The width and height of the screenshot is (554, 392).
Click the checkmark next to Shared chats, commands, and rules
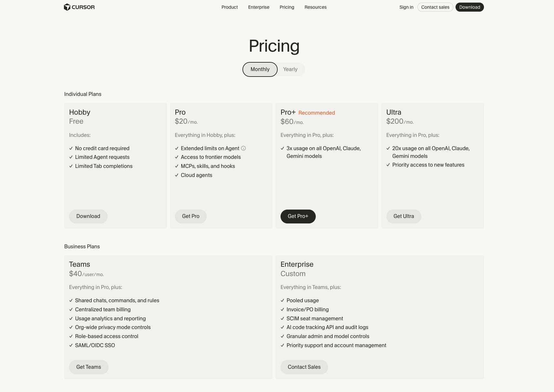point(71,300)
